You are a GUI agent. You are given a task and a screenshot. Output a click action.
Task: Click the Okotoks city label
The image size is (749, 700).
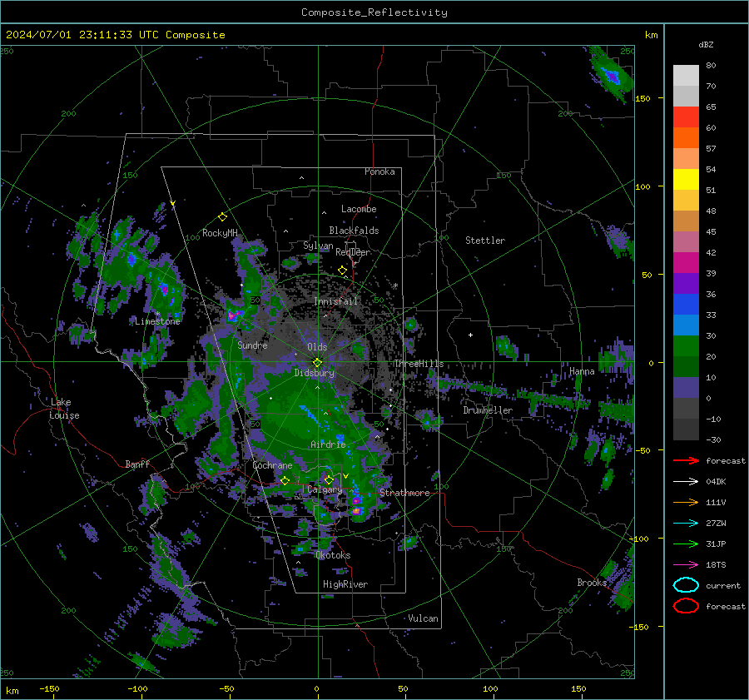point(333,555)
